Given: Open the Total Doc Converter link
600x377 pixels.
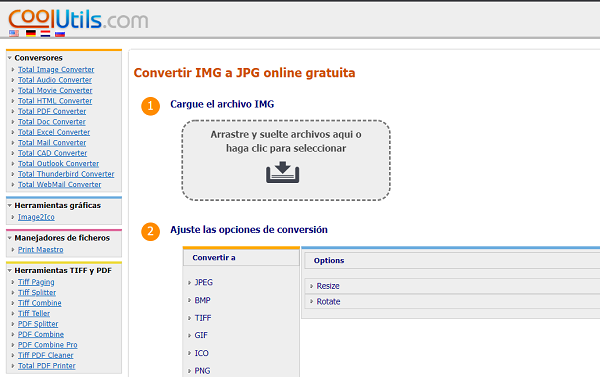Looking at the screenshot, I should [x=52, y=122].
